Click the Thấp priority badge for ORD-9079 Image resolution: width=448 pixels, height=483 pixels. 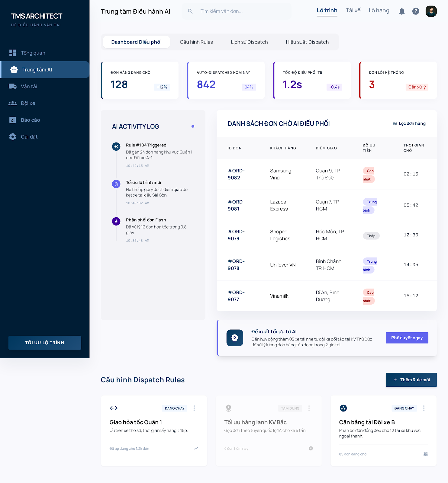371,236
